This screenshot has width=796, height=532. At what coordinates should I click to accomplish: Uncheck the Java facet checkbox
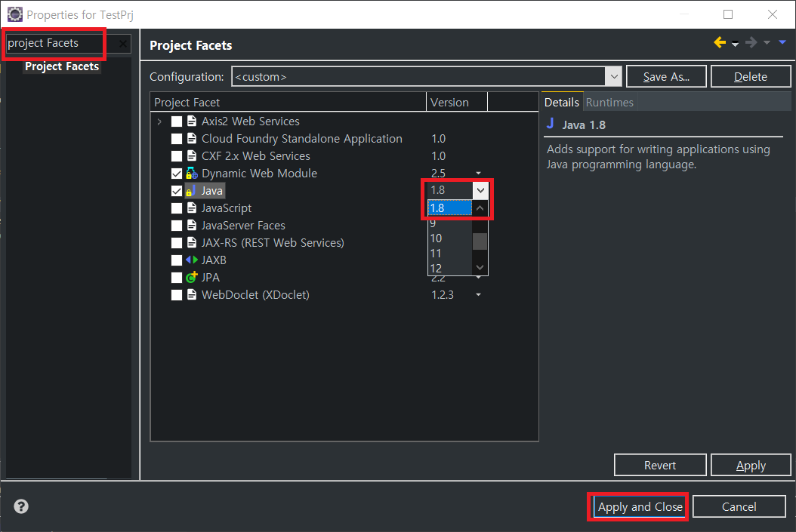point(176,191)
